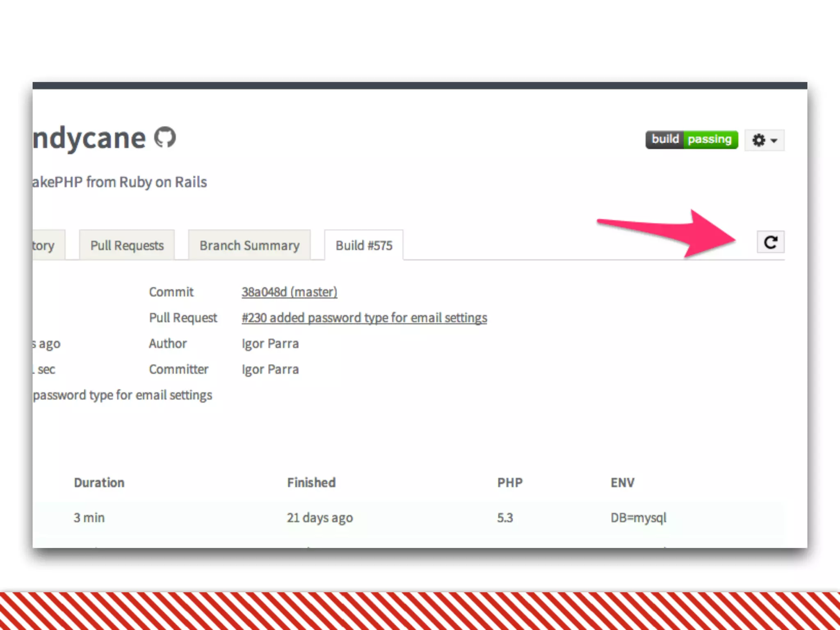Open the job row with DB=mysql
Viewport: 840px width, 630px height.
638,518
